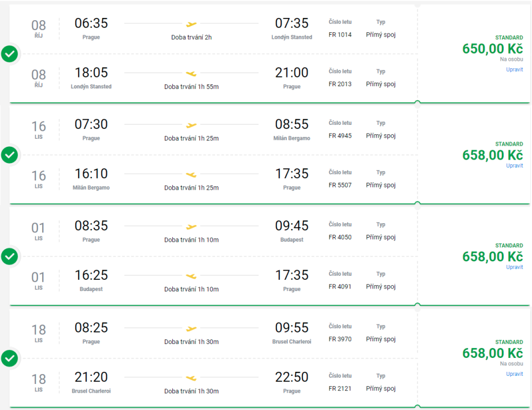
Task: Toggle the green checkmark for the Milán Bergamo trip
Action: point(9,155)
